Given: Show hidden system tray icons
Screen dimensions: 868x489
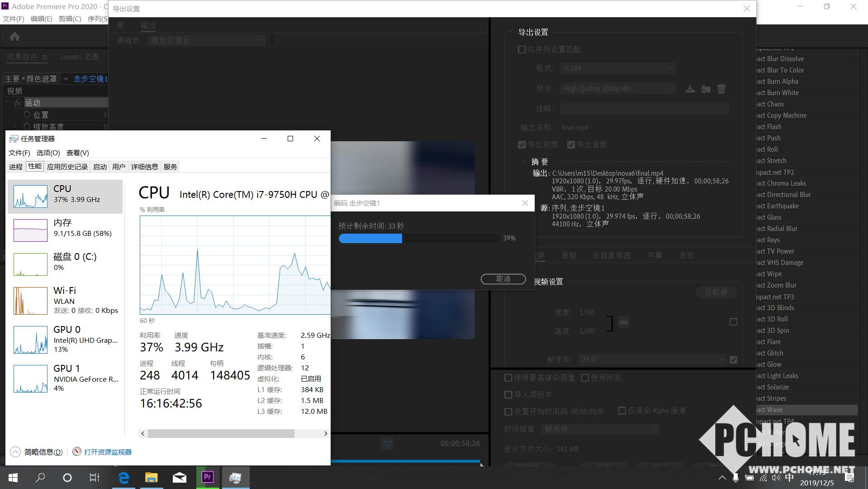Looking at the screenshot, I should [x=722, y=478].
